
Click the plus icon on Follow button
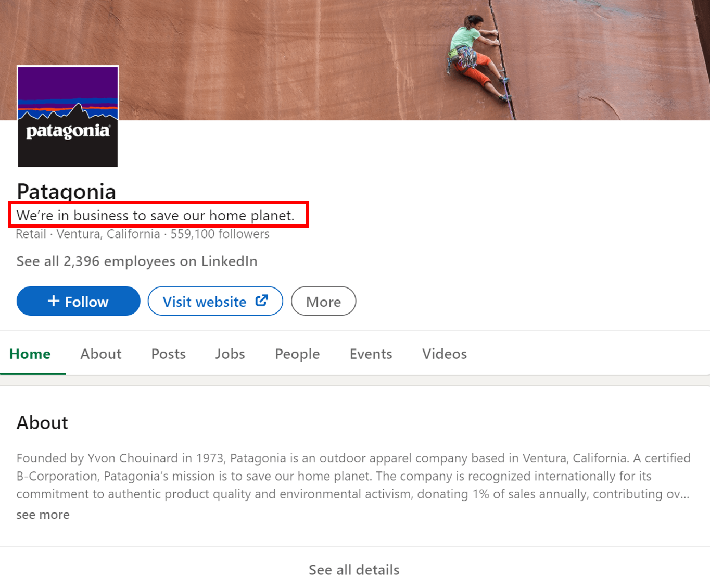[53, 301]
